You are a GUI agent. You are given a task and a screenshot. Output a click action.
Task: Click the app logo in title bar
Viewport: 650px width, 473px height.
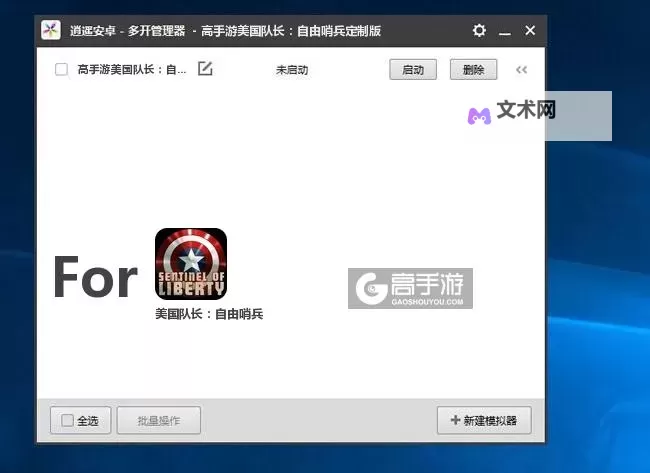click(x=51, y=30)
